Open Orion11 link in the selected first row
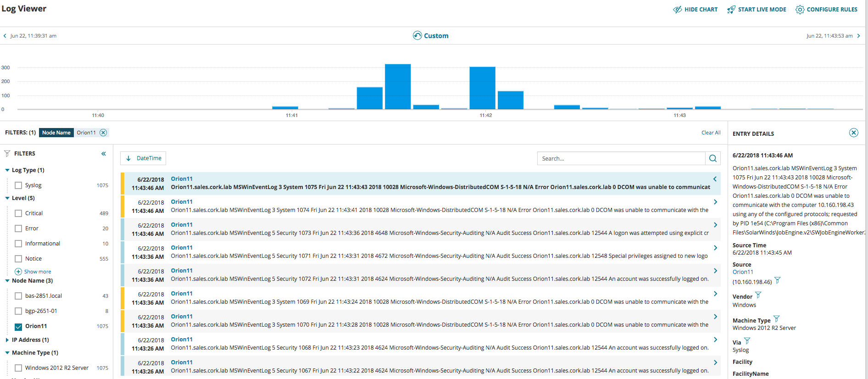Screen dimensions: 868x379 point(182,179)
